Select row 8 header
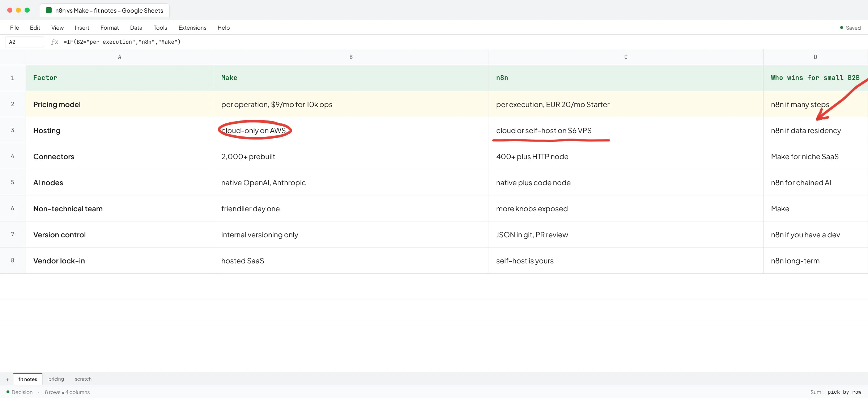This screenshot has width=868, height=398. pos(13,261)
